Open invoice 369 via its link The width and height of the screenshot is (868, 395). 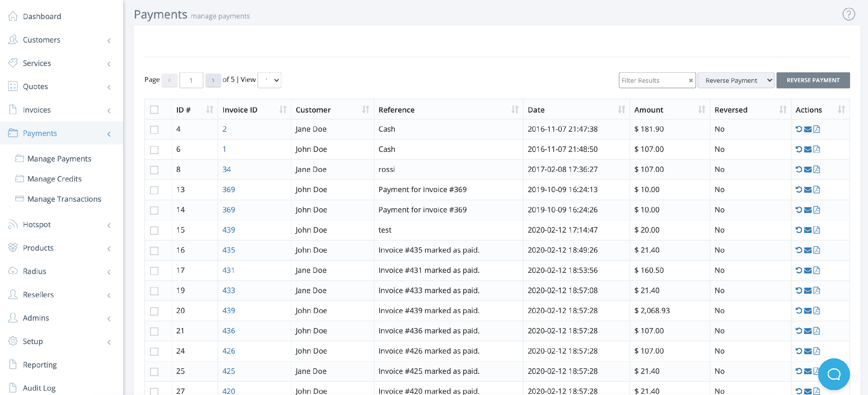point(229,190)
